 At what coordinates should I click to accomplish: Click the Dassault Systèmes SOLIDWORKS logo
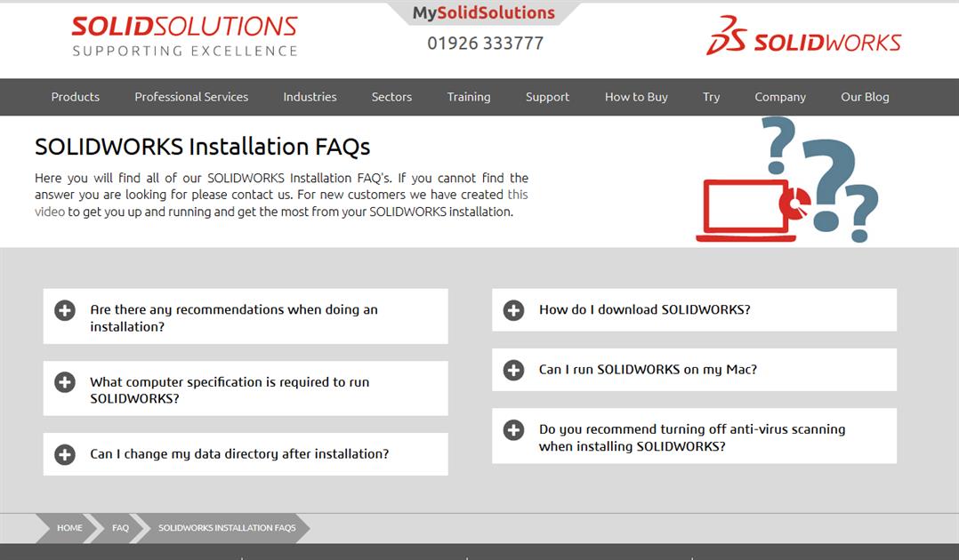[x=803, y=38]
